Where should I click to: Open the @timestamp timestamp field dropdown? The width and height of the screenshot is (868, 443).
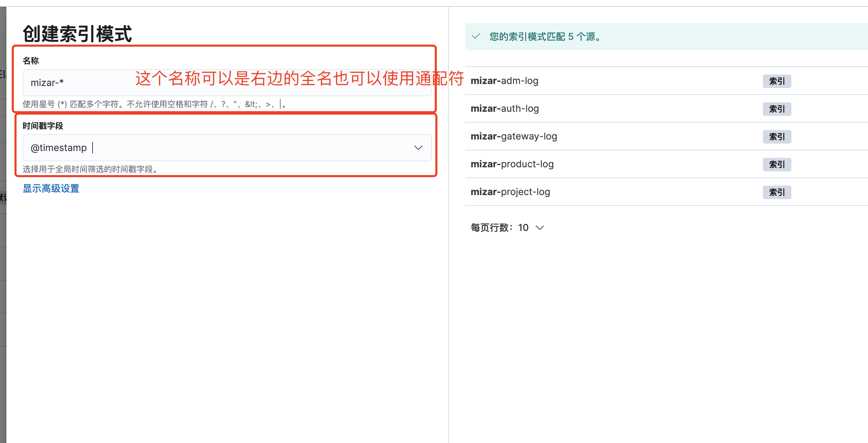point(227,148)
